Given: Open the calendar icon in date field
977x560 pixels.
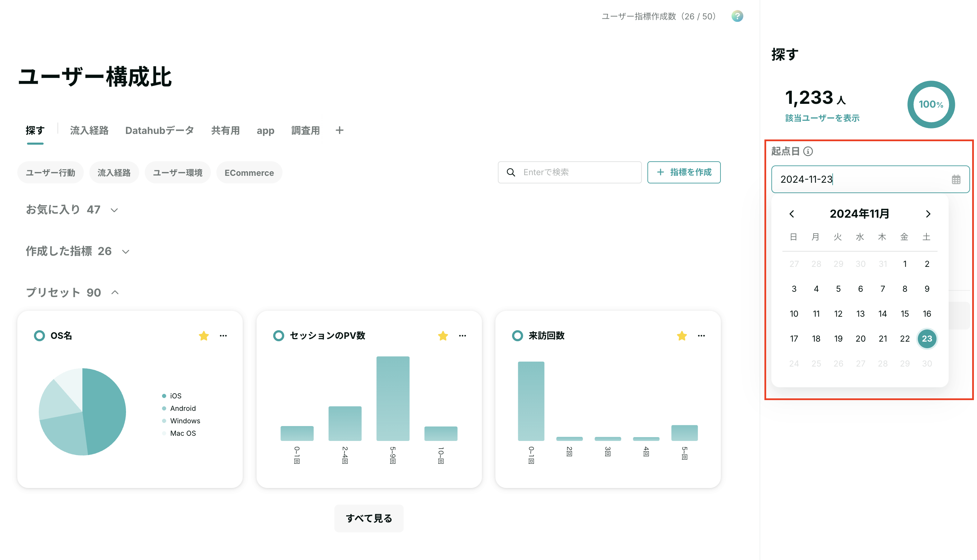Looking at the screenshot, I should click(x=956, y=179).
